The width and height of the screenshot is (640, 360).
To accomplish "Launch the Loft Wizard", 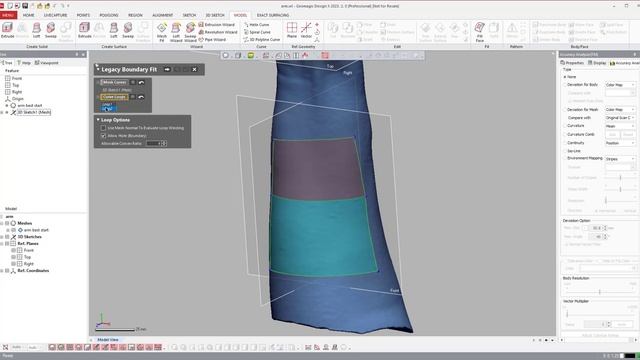I will click(176, 33).
